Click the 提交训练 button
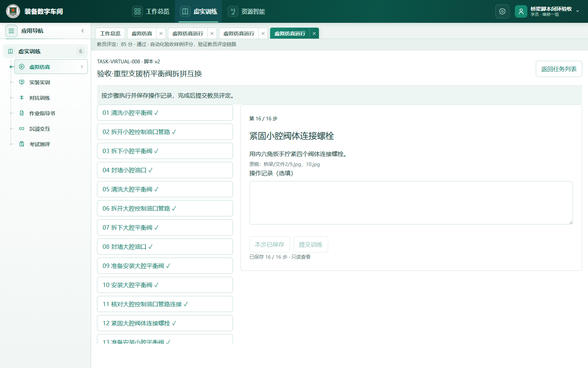This screenshot has width=588, height=368. [311, 244]
